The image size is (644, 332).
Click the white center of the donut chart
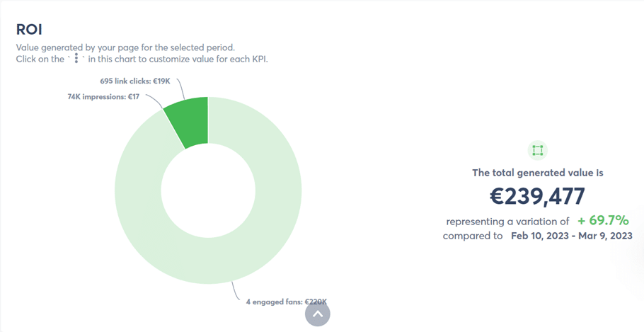[208, 190]
